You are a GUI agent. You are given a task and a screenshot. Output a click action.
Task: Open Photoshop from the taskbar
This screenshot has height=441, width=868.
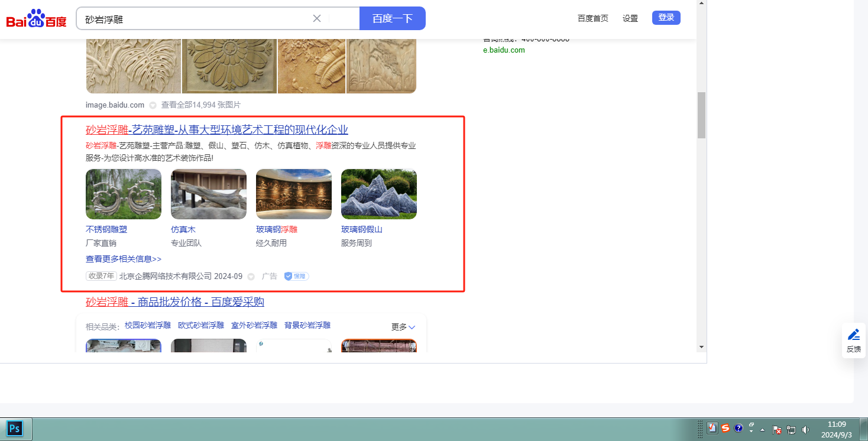point(15,429)
